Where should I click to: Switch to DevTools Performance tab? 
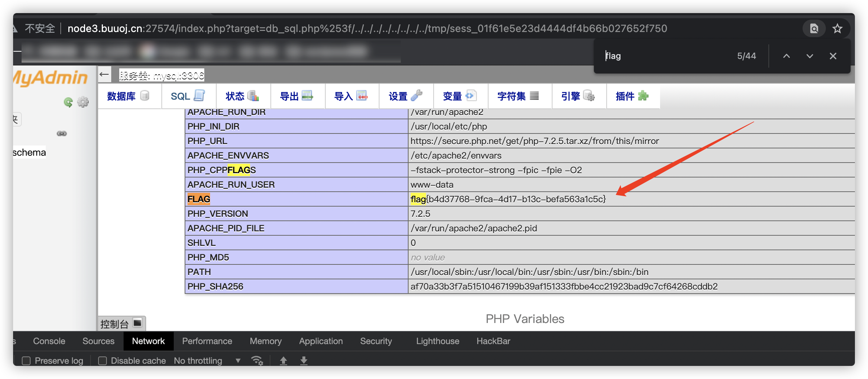(x=207, y=341)
